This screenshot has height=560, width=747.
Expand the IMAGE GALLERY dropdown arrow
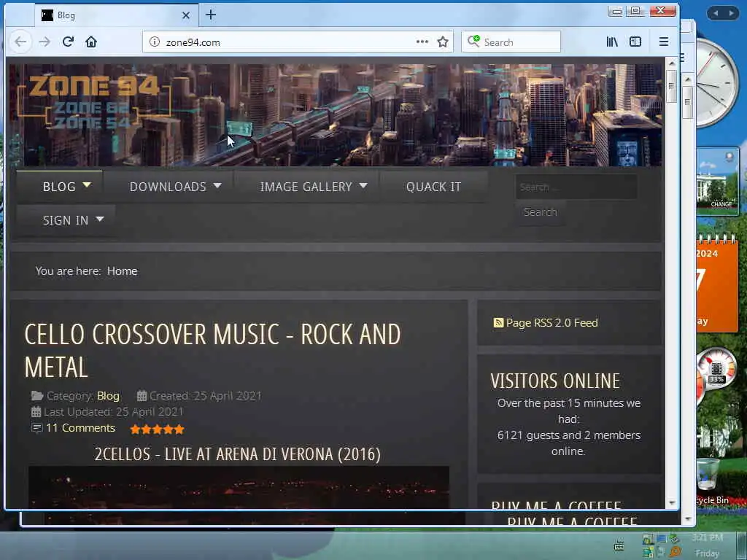point(363,185)
